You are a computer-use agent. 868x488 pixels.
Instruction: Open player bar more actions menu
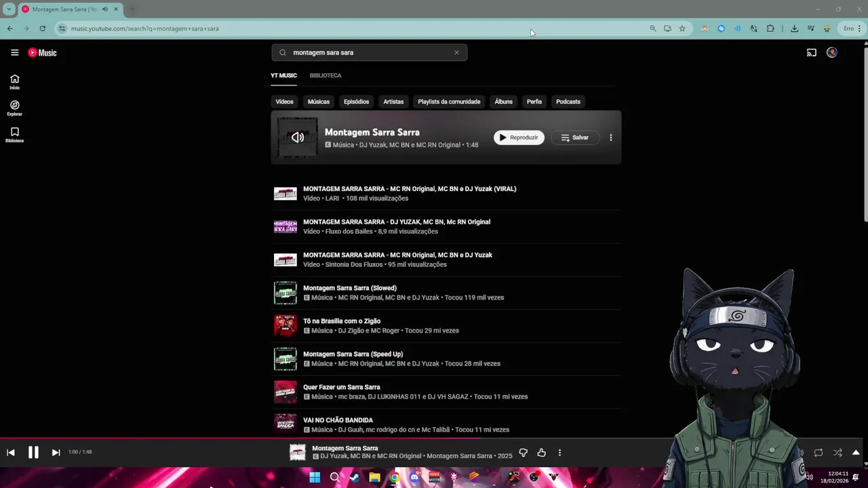pos(559,452)
